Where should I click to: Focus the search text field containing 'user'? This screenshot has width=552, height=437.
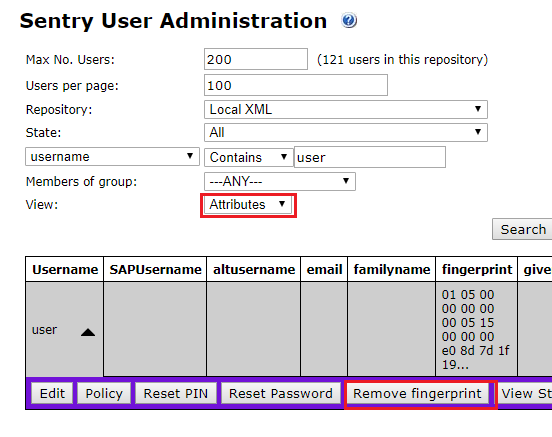pyautogui.click(x=370, y=157)
